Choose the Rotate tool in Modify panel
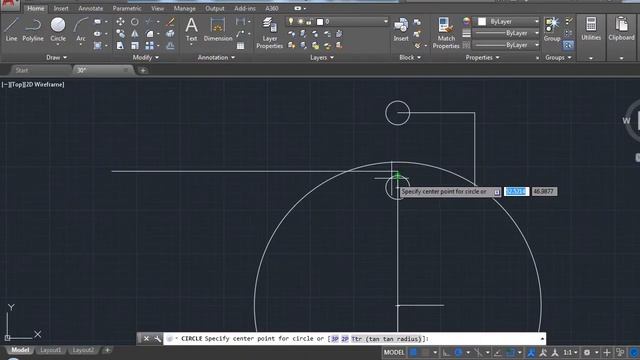Image resolution: width=640 pixels, height=360 pixels. coord(135,22)
